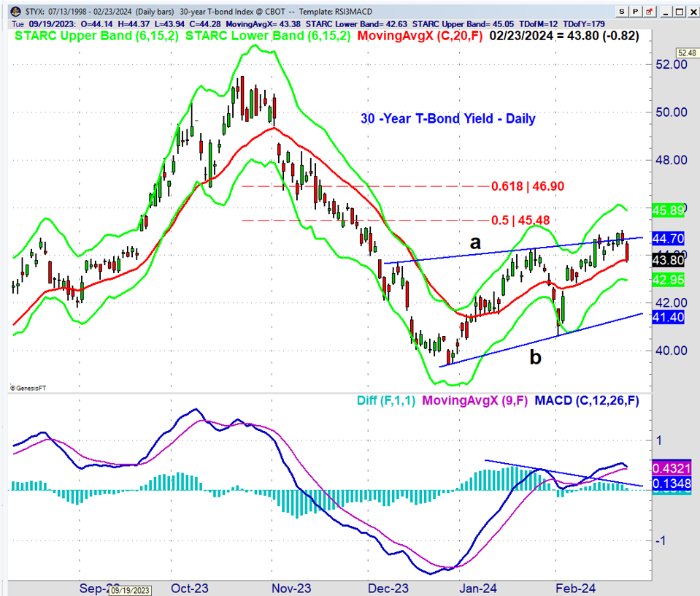Click the magenta MovingAvgX (9,F) signal label
700x596 pixels.
pos(479,400)
